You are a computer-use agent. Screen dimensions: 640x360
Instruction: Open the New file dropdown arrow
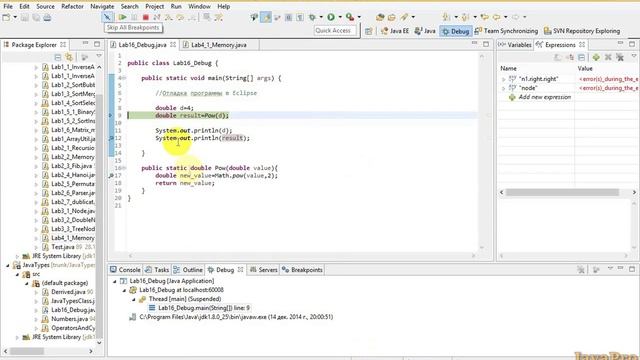click(x=15, y=17)
